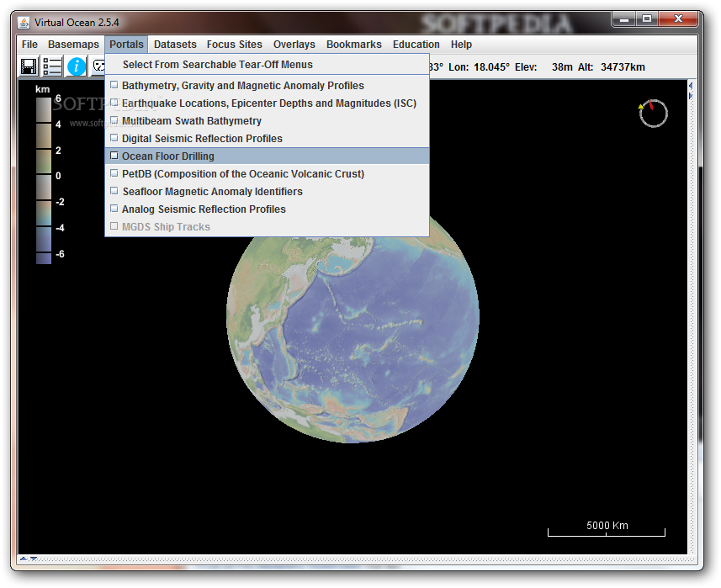The width and height of the screenshot is (721, 588).
Task: Click the down arrow on the bottom divider
Action: (x=33, y=559)
